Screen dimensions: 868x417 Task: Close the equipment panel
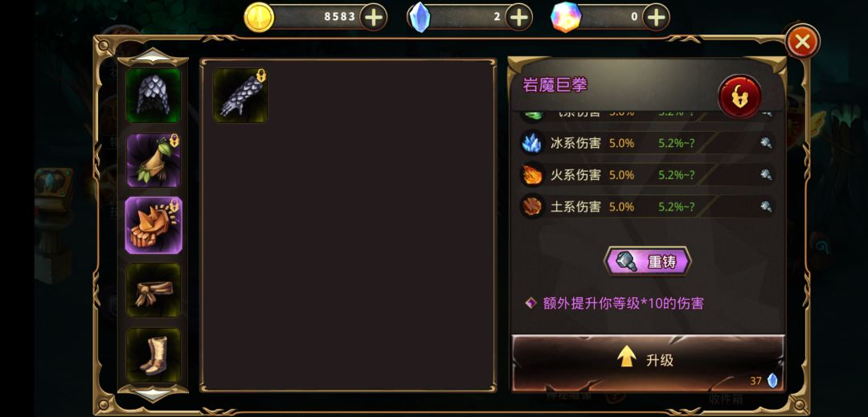(802, 41)
